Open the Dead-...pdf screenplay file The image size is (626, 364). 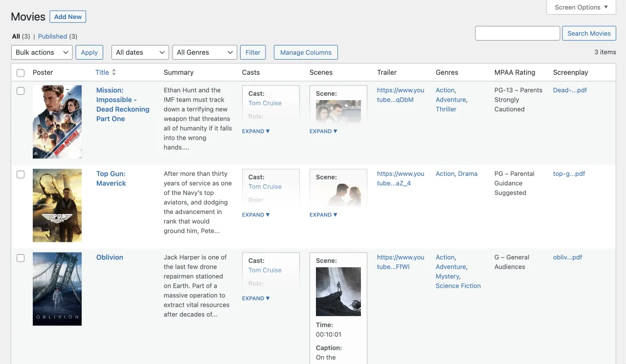[570, 90]
